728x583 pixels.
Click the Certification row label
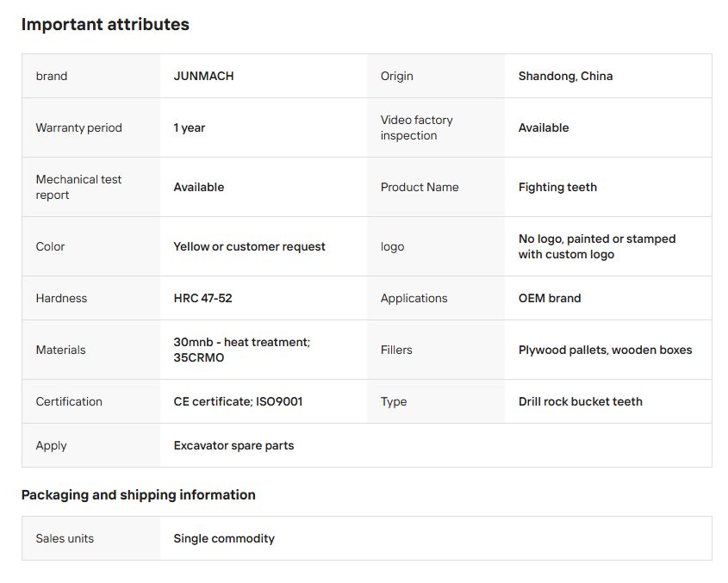point(69,401)
